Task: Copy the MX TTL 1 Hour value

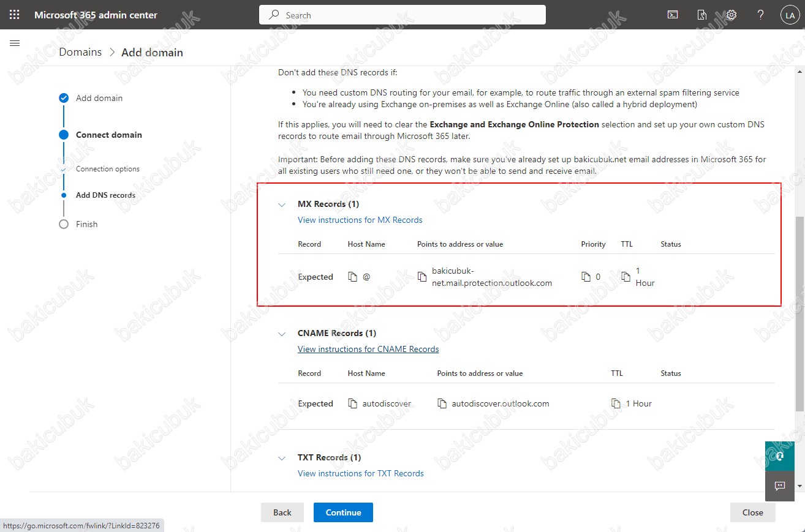Action: point(625,277)
